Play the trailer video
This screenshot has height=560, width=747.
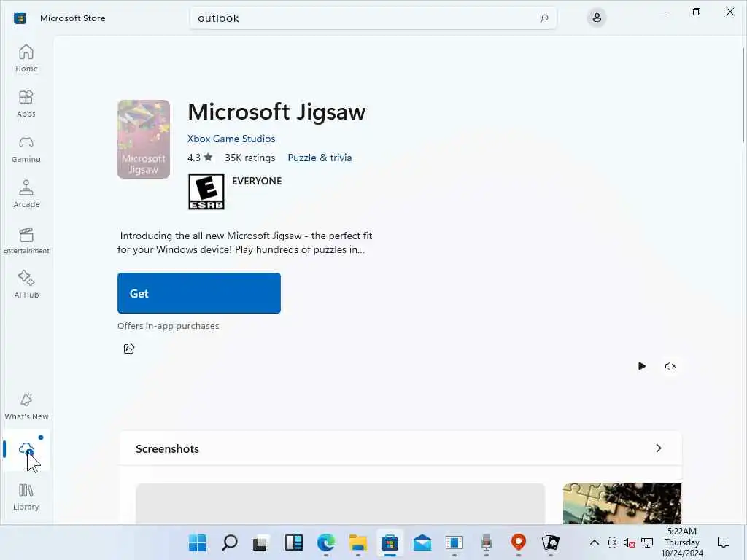[642, 366]
